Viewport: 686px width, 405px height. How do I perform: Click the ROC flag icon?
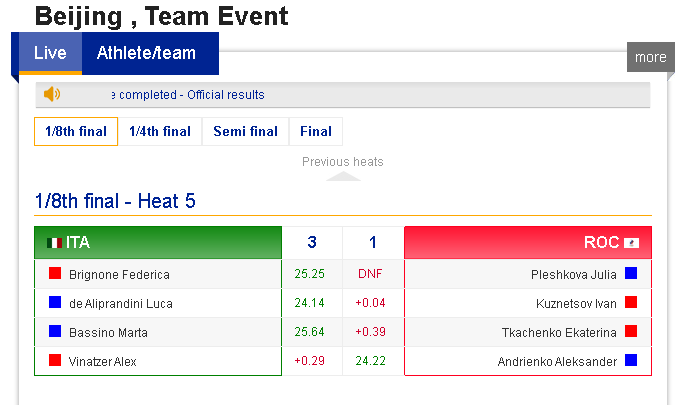click(631, 243)
